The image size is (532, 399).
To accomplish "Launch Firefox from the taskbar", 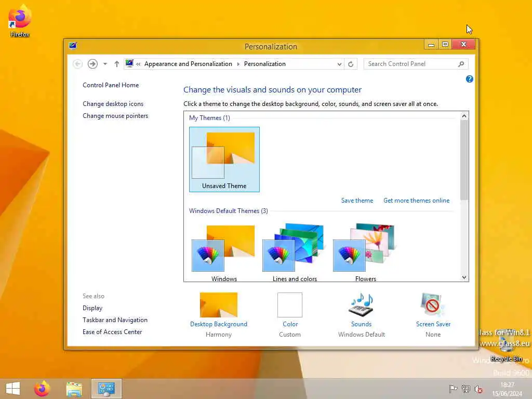I will [42, 389].
